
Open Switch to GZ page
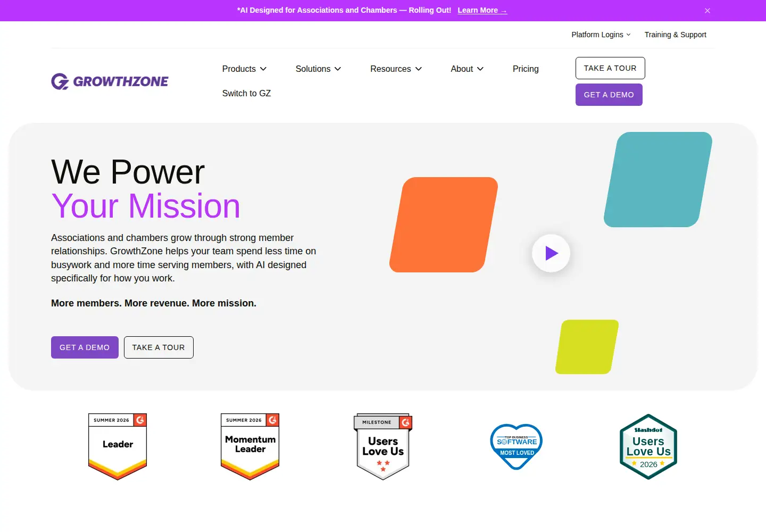246,93
